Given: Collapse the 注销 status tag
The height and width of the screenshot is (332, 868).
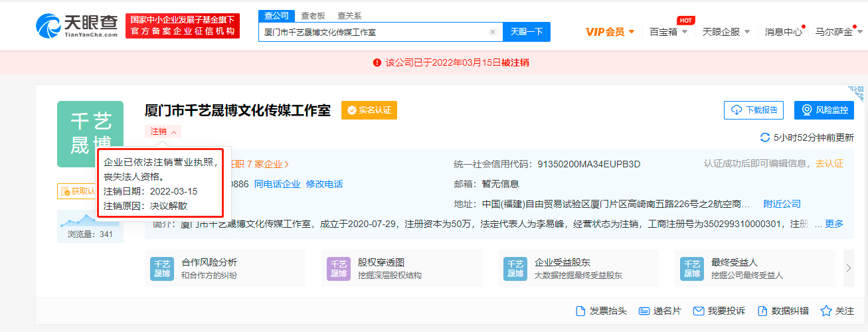Looking at the screenshot, I should (x=163, y=131).
